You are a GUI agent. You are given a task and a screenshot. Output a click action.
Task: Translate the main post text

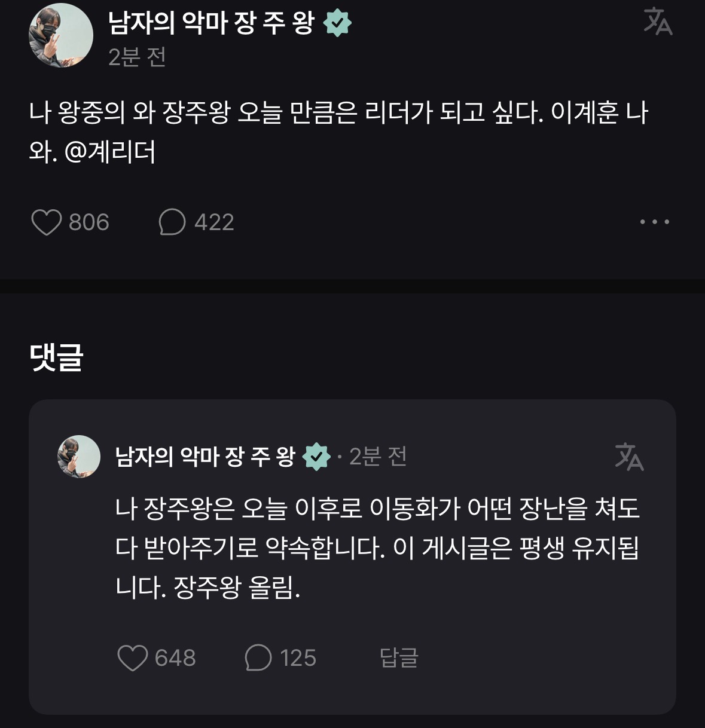pyautogui.click(x=658, y=22)
